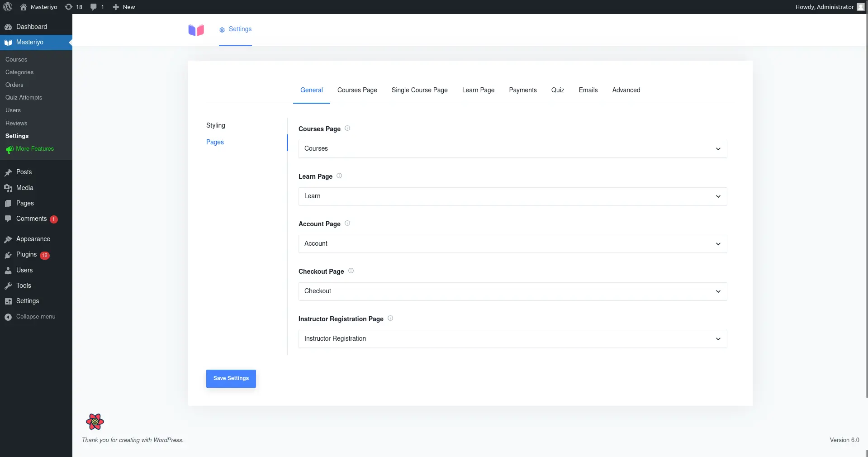
Task: Switch to the Courses Page tab
Action: click(357, 90)
